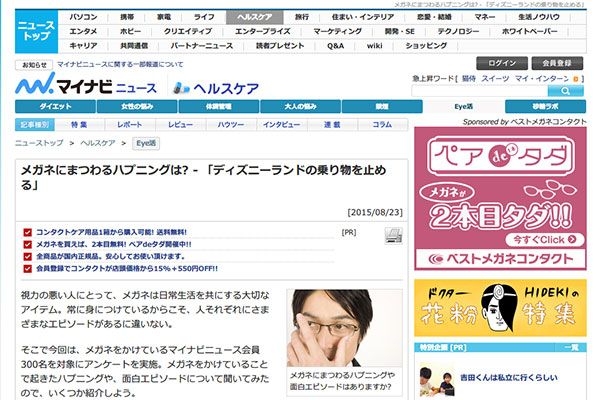Viewport: 600px width, 400px height.
Task: Open エンタープライズ category
Action: tap(262, 31)
